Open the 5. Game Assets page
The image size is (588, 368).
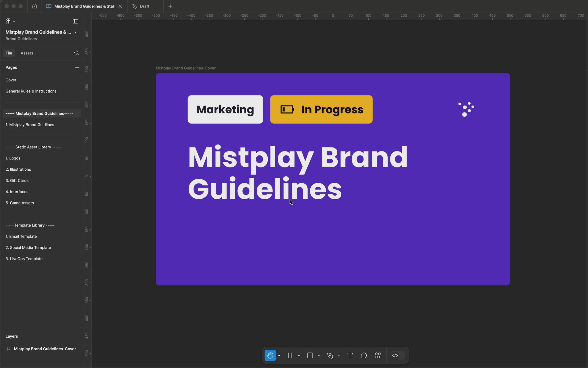point(42,203)
